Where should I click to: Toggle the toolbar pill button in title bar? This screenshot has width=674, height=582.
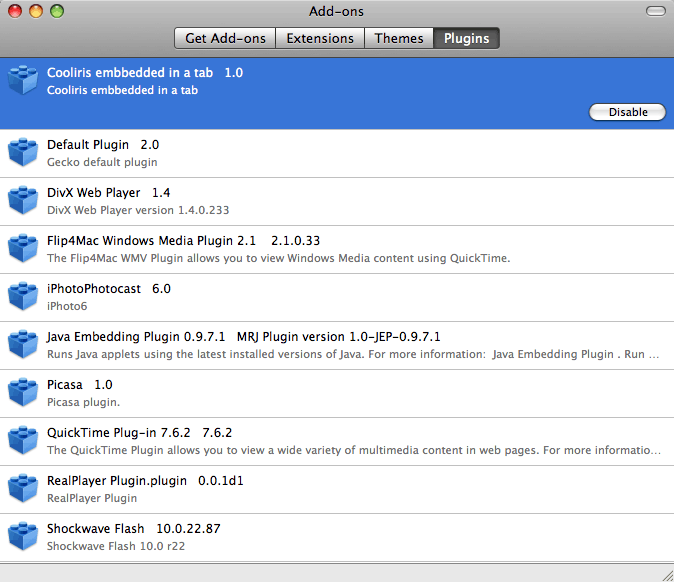pyautogui.click(x=656, y=11)
